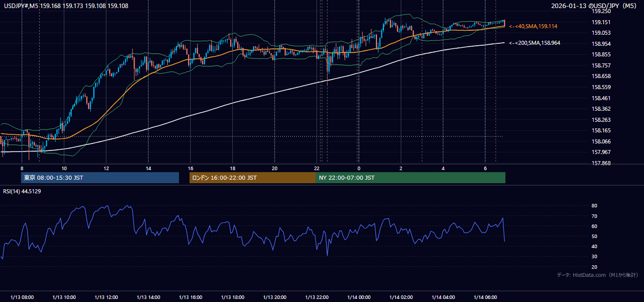Click the 1/13 14:00 date label
The image size is (644, 302).
tap(148, 297)
